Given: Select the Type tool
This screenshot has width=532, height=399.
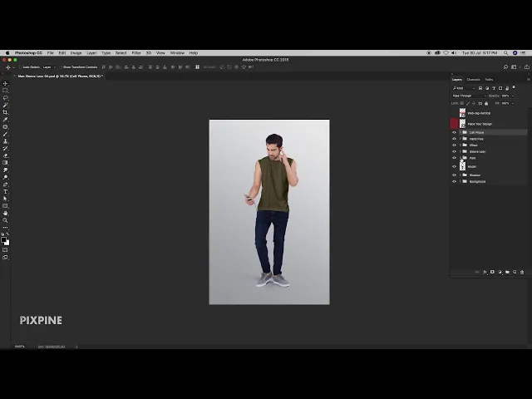Looking at the screenshot, I should pos(5,191).
